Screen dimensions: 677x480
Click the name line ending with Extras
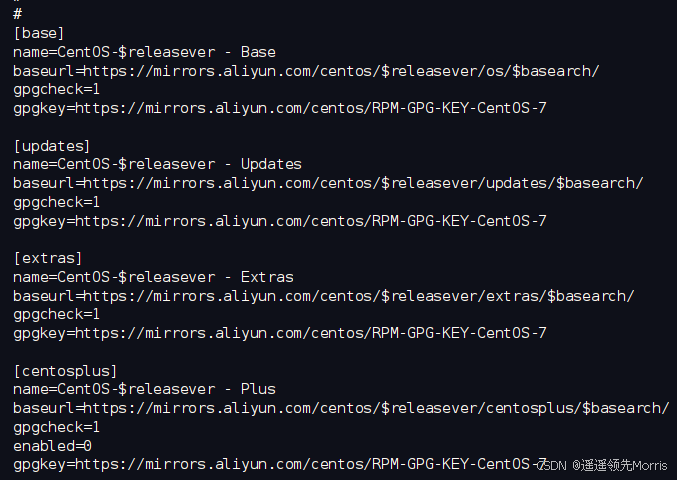point(153,277)
